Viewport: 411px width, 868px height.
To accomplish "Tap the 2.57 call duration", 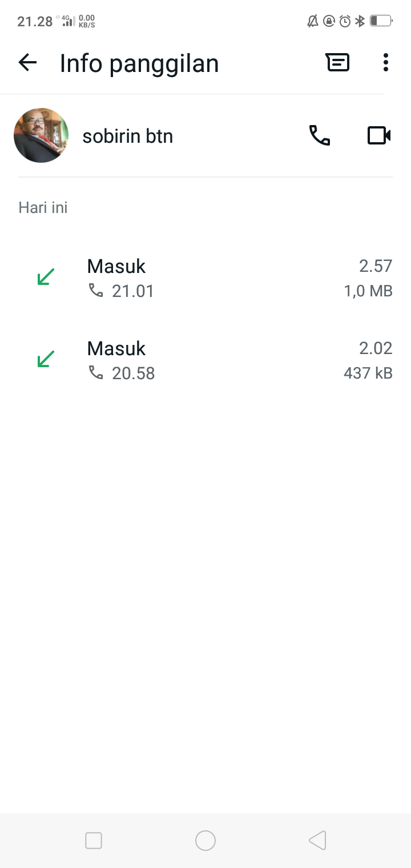I will (x=376, y=266).
